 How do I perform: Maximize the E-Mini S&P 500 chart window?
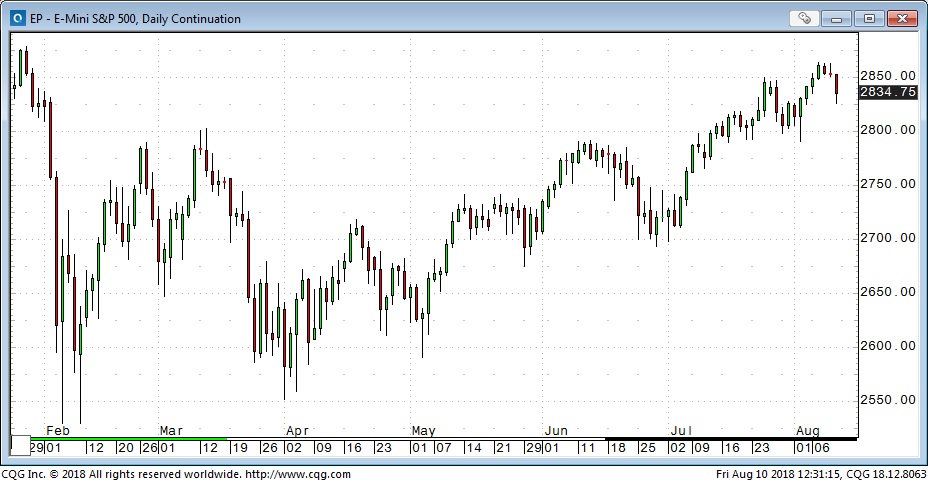tap(869, 18)
